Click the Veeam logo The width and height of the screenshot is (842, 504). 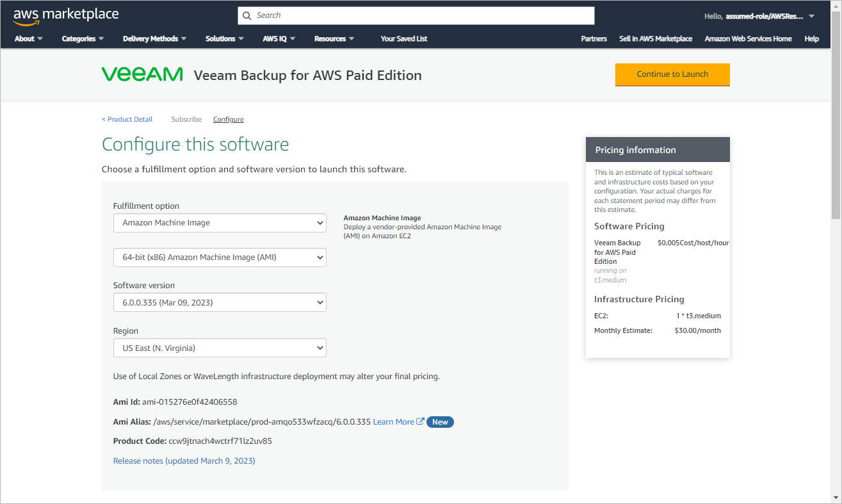pyautogui.click(x=142, y=74)
